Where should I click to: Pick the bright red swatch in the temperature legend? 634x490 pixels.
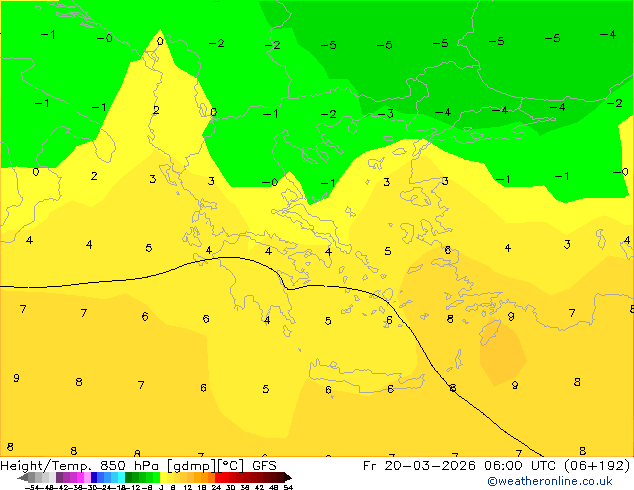[218, 477]
